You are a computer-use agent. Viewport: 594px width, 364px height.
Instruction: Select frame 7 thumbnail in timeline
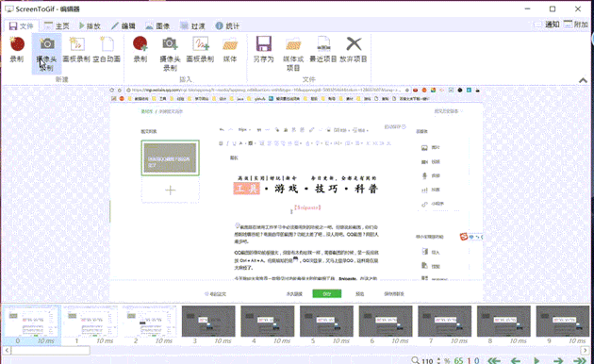click(445, 325)
